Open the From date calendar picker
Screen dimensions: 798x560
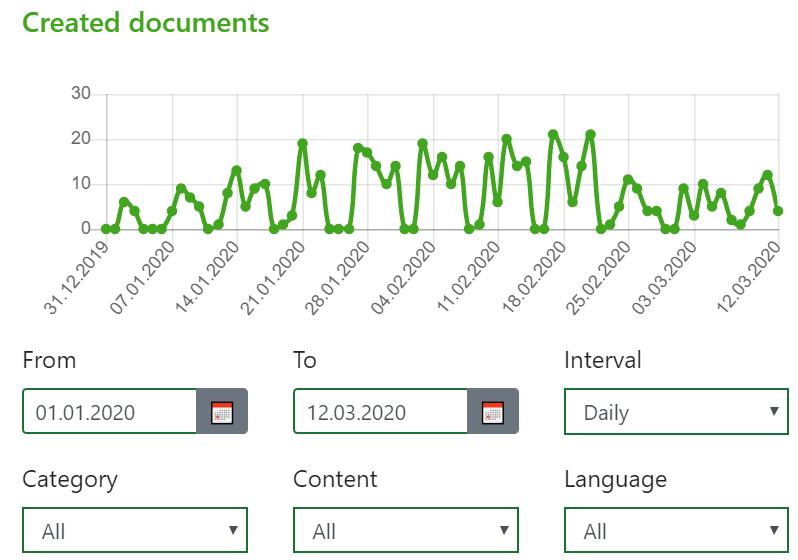[221, 412]
